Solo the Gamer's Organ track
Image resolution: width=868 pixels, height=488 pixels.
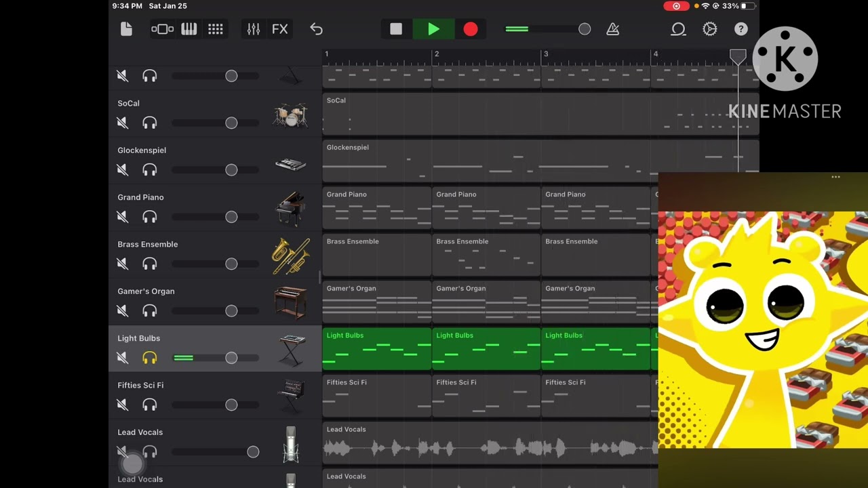click(150, 310)
